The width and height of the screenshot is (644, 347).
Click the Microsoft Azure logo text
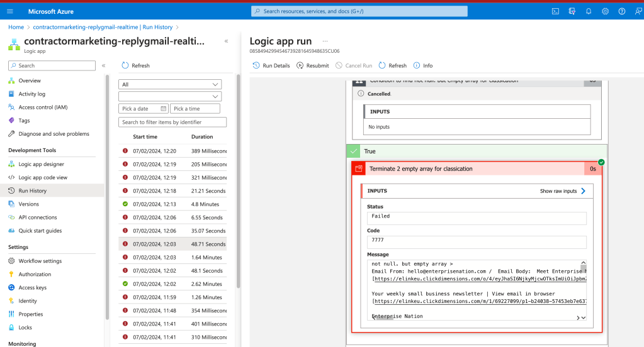pos(51,11)
